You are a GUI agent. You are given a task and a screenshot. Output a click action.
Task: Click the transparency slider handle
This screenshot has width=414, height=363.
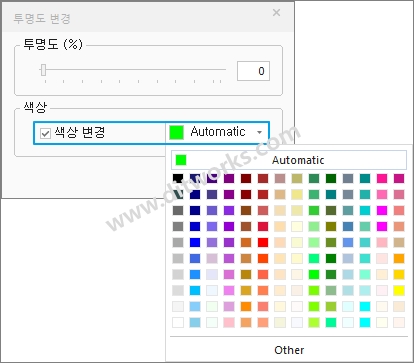[43, 70]
